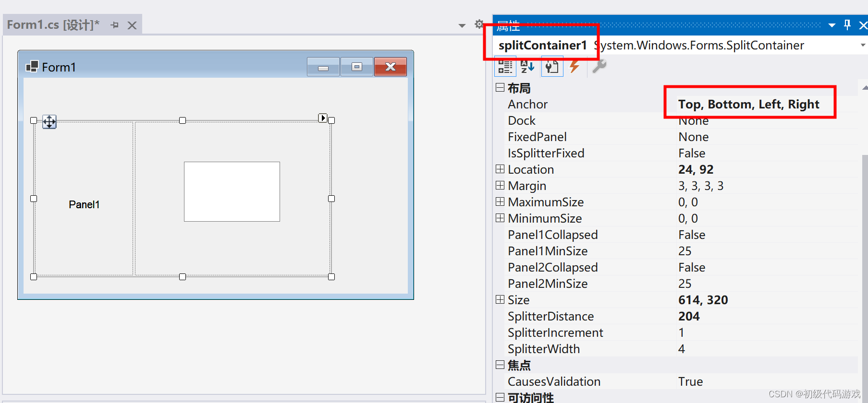Image resolution: width=868 pixels, height=403 pixels.
Task: Open the splitContainer smart tag arrow
Action: coord(323,118)
